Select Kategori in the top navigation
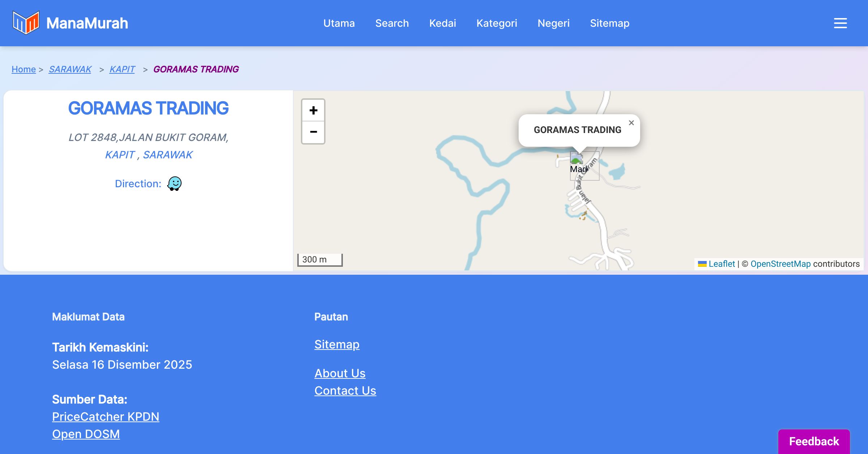The height and width of the screenshot is (454, 868). tap(497, 23)
